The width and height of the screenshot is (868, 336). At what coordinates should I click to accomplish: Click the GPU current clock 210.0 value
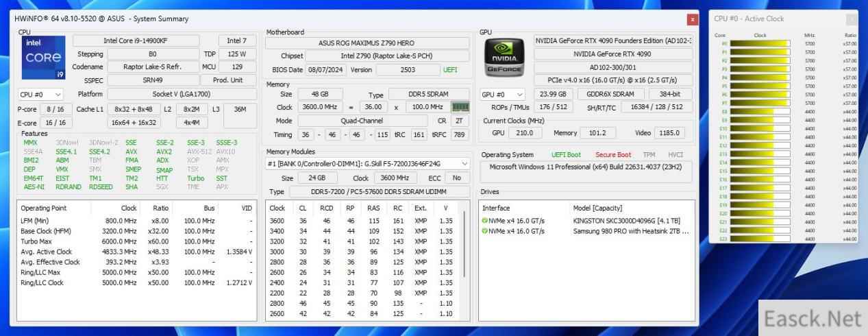click(526, 133)
